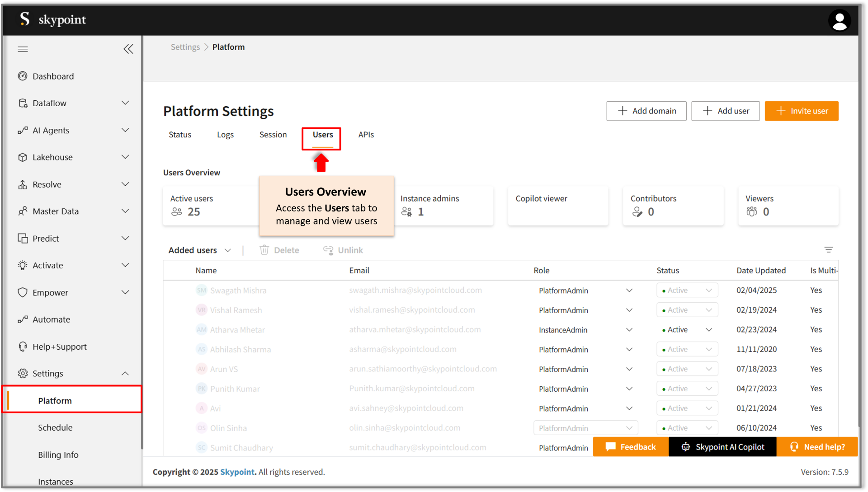
Task: Open role dropdown for Swagath Mishra
Action: pos(629,291)
